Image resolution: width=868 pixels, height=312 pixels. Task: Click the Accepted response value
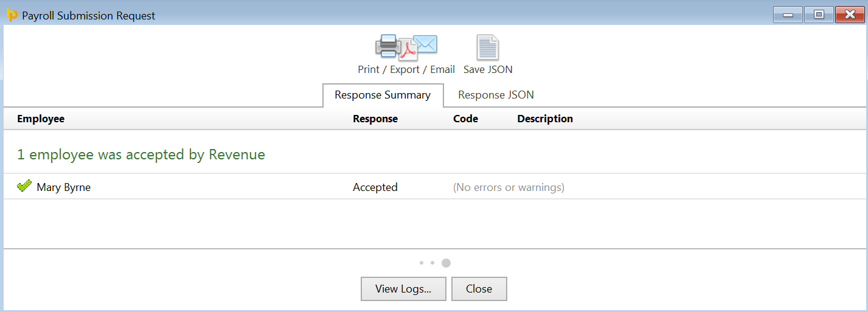tap(375, 187)
